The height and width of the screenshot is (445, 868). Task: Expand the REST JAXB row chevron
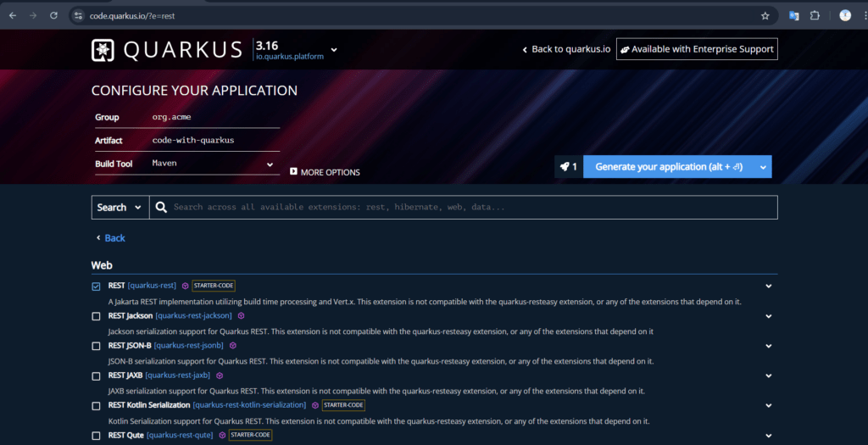pyautogui.click(x=768, y=375)
